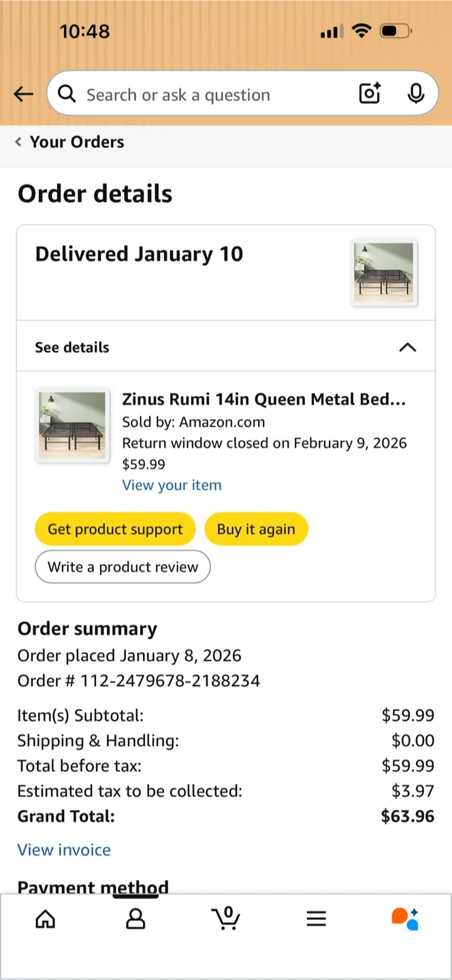The image size is (452, 980).
Task: Tap the delivered bed frame thumbnail
Action: [384, 273]
